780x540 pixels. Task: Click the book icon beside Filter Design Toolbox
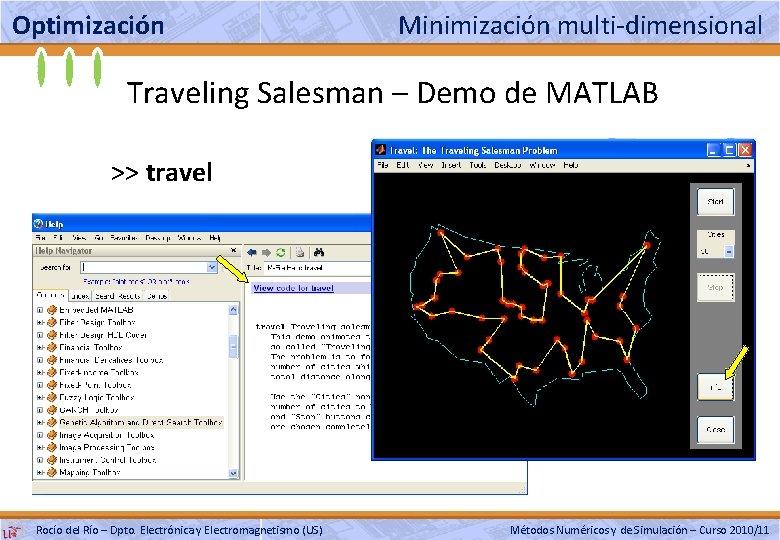click(52, 322)
